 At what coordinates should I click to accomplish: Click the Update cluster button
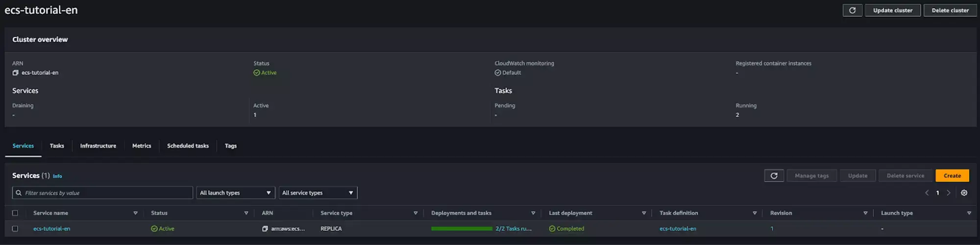coord(893,10)
